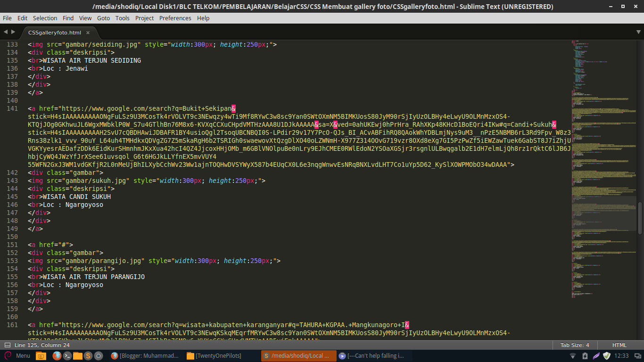Launch the terminal from the taskbar
Screen dimensions: 644x362
(67, 355)
